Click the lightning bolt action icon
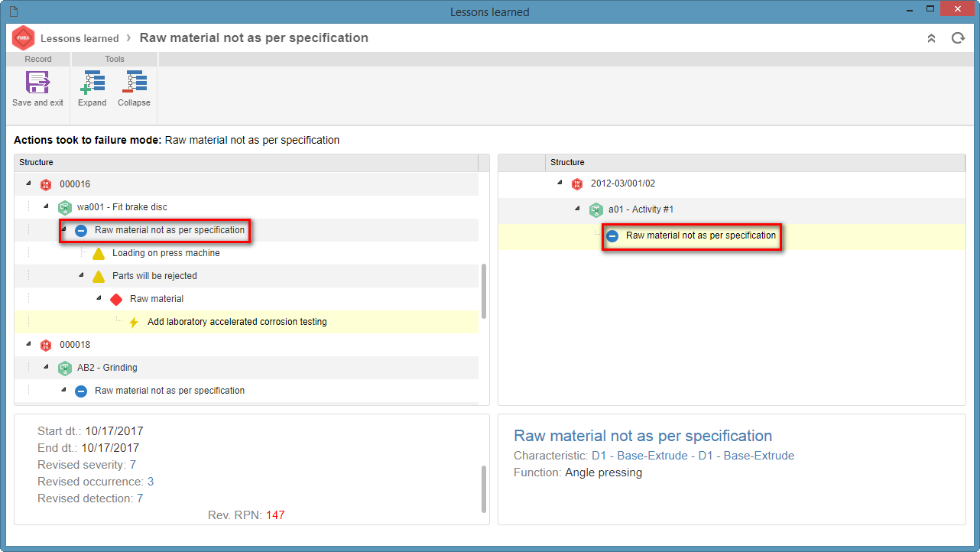The height and width of the screenshot is (552, 980). coord(134,322)
